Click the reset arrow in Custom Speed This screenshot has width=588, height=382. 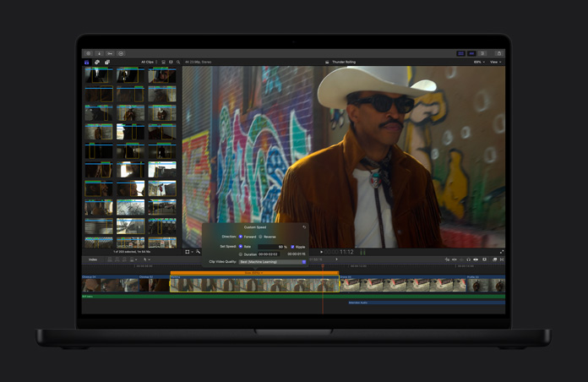tap(304, 227)
